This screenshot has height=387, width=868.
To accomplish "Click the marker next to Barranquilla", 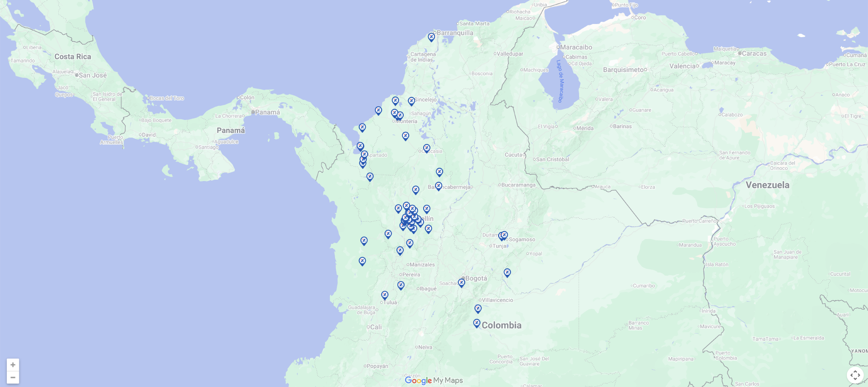I will point(431,37).
